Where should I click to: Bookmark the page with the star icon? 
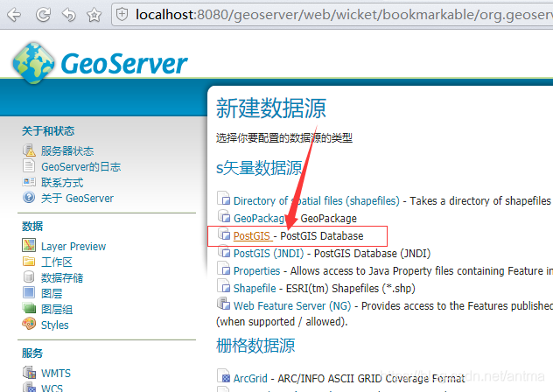click(94, 15)
